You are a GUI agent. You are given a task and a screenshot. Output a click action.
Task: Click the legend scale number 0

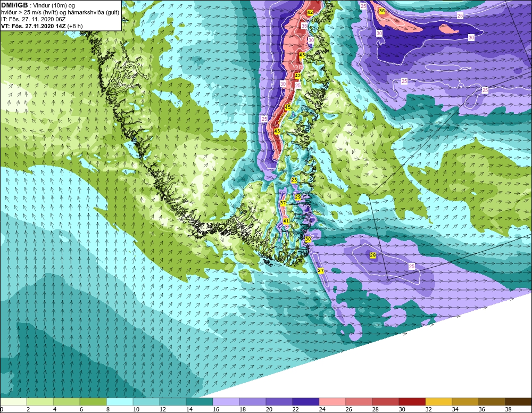[x=2, y=410]
